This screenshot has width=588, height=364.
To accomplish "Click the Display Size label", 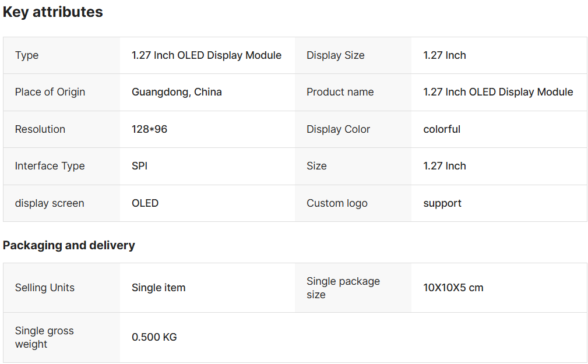I will 336,55.
